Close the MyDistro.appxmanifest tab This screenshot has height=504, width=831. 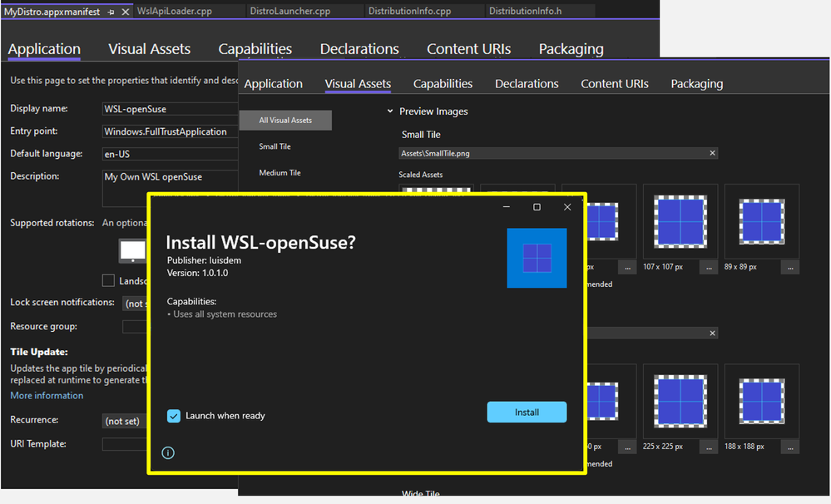coord(125,12)
